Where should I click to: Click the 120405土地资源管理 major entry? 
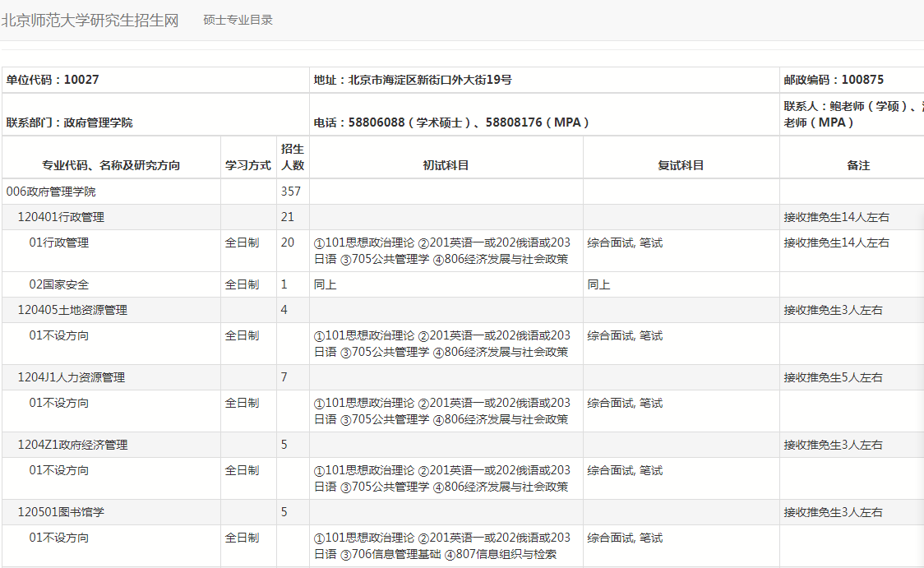click(x=73, y=310)
